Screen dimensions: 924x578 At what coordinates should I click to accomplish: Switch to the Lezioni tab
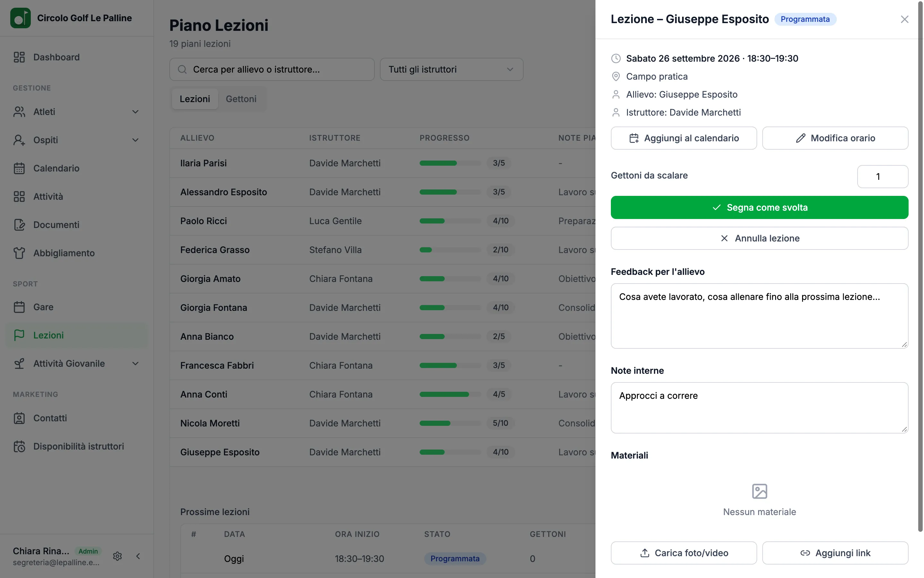[195, 99]
